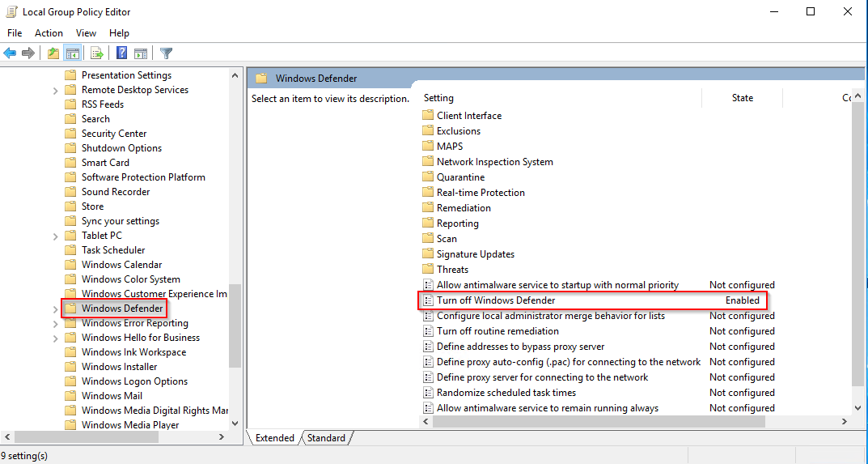Screen dimensions: 868x464
Task: Open the Action menu
Action: 49,33
